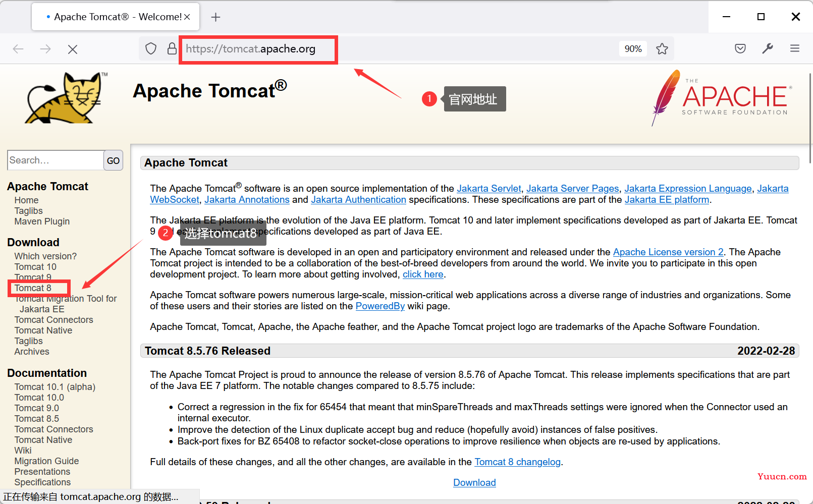
Task: Open the Migration Guide link
Action: 46,461
